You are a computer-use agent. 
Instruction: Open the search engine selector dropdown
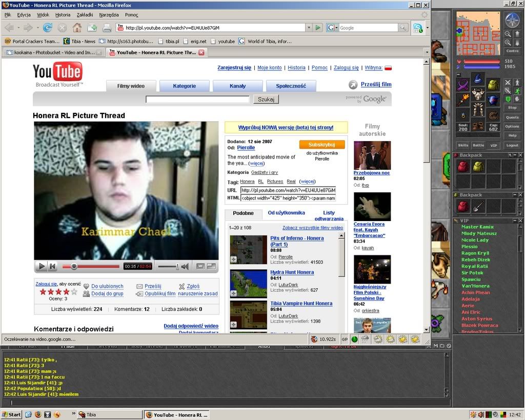pyautogui.click(x=332, y=28)
